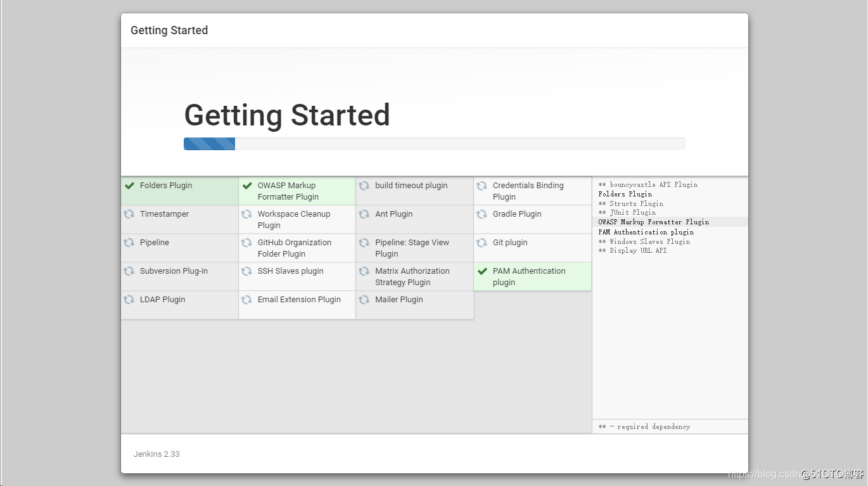This screenshot has width=868, height=486.
Task: Click the bouncycastle API Plugin log line
Action: click(x=648, y=184)
